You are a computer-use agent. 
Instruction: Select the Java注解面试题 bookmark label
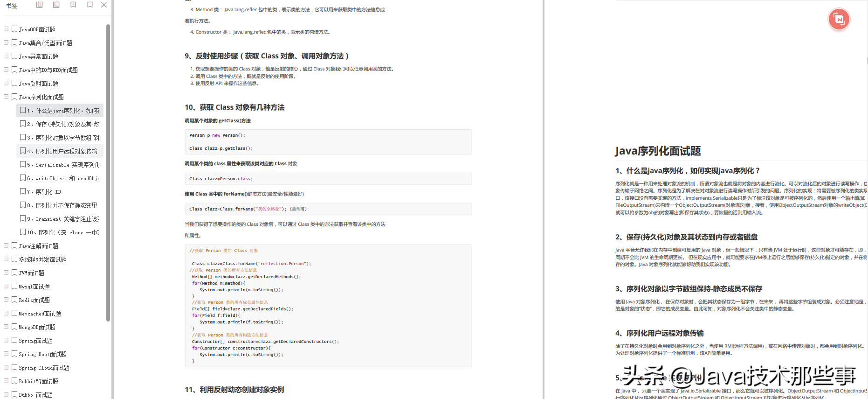pyautogui.click(x=39, y=246)
